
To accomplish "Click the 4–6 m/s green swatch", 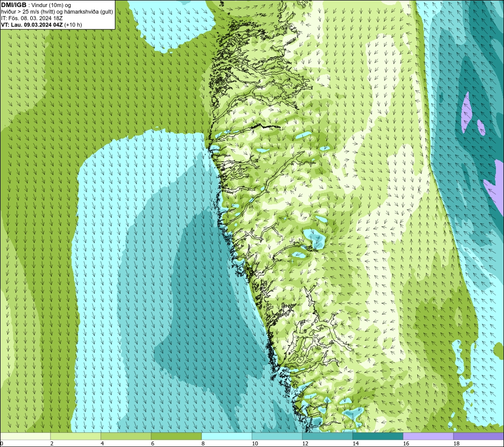I will tap(126, 436).
